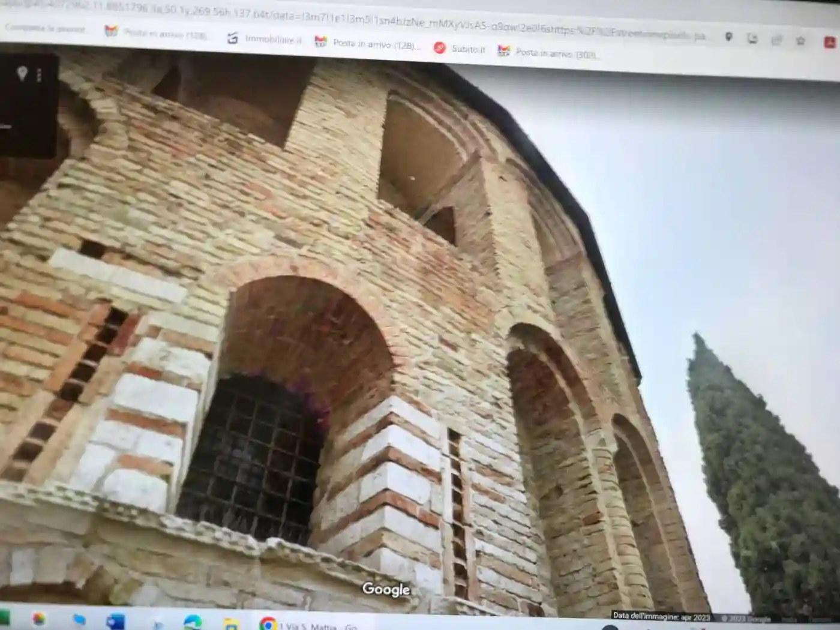Open the 'Posta in arrivo (128)' bookmark before Subito.it
This screenshot has height=630, width=840.
tap(368, 43)
